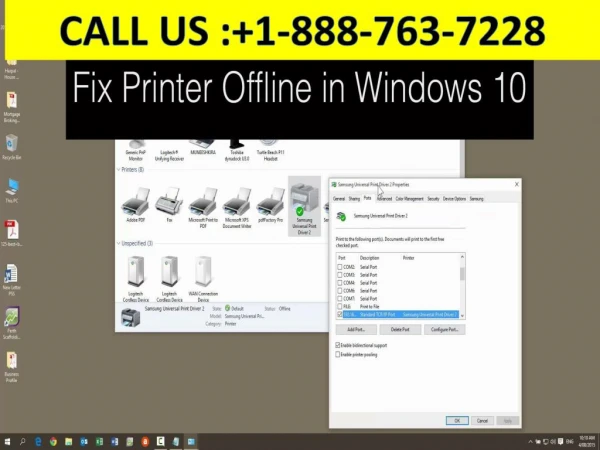
Task: Select the Generic PnP Monitor device
Action: click(x=135, y=151)
